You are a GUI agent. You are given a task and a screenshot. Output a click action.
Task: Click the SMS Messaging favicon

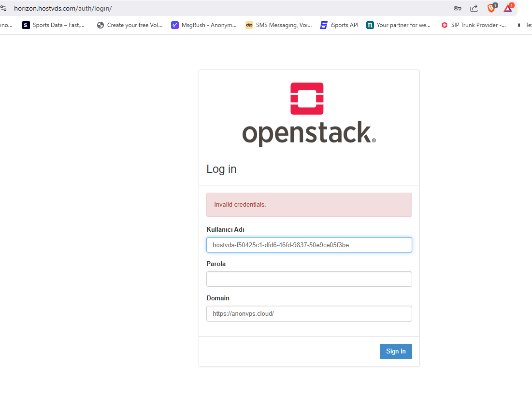249,25
